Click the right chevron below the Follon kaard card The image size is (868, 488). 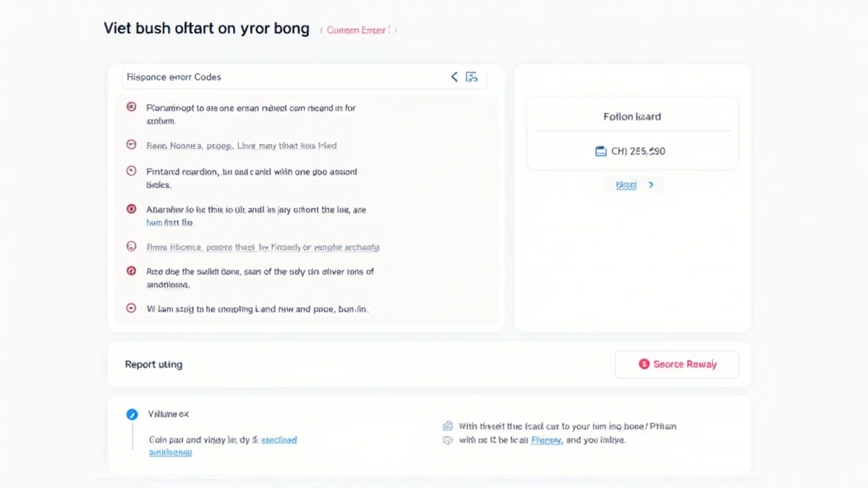[x=651, y=185]
